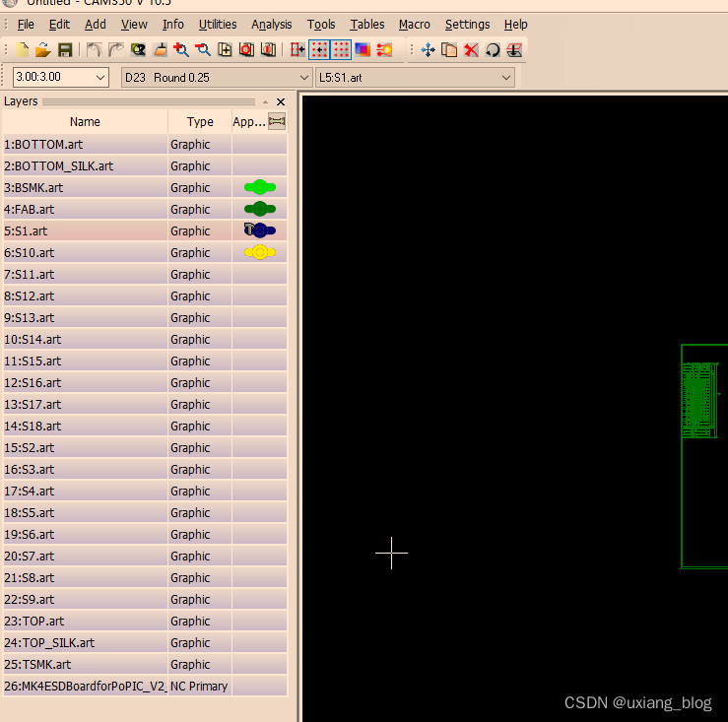Click the layer-width icon in column header

point(277,122)
